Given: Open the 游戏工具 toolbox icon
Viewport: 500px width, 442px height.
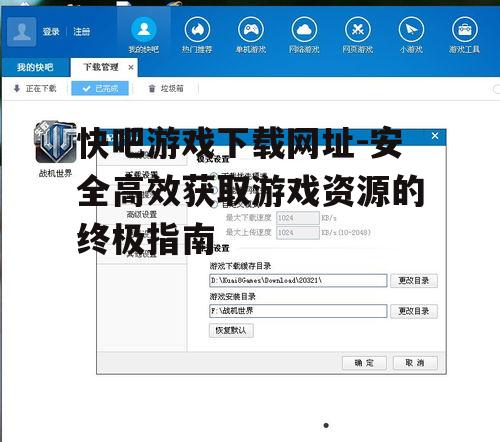Looking at the screenshot, I should [x=465, y=30].
